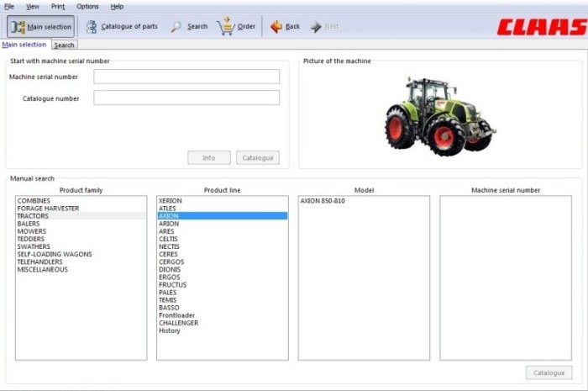Click Catalogue button under serial number section
The height and width of the screenshot is (391, 588).
258,157
